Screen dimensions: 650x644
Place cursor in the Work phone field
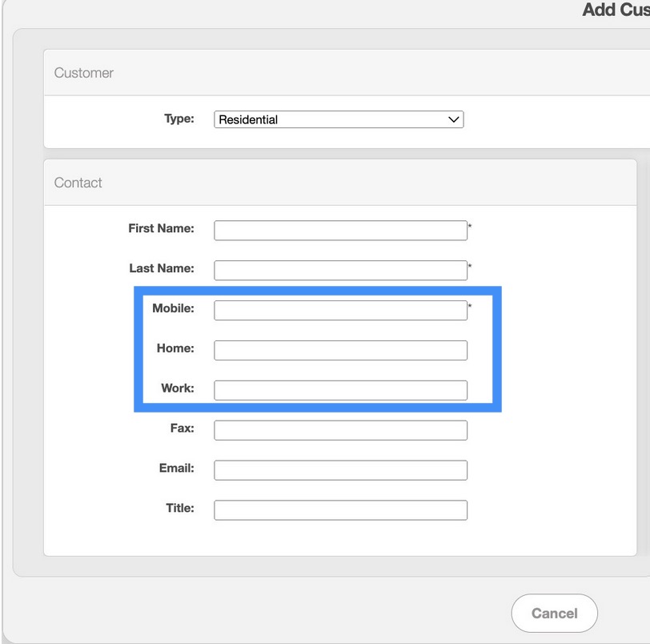(340, 390)
